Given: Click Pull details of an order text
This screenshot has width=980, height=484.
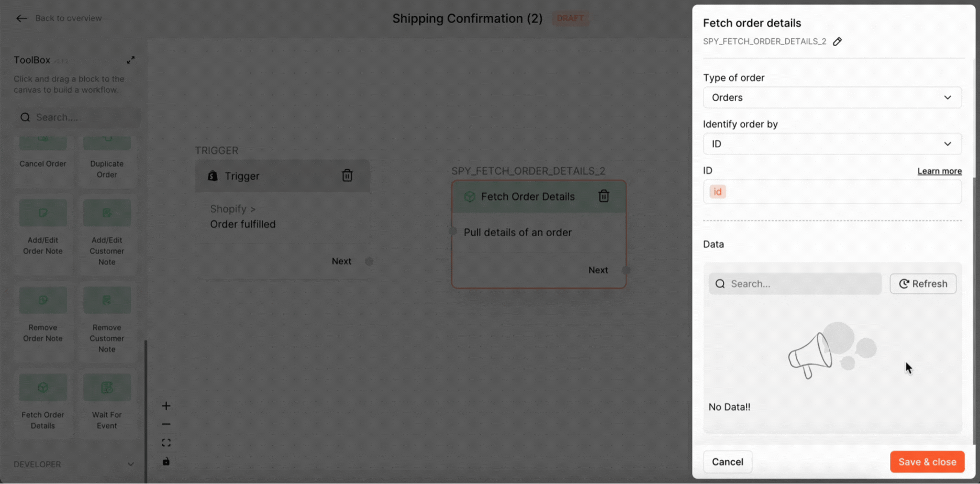Looking at the screenshot, I should pos(518,233).
